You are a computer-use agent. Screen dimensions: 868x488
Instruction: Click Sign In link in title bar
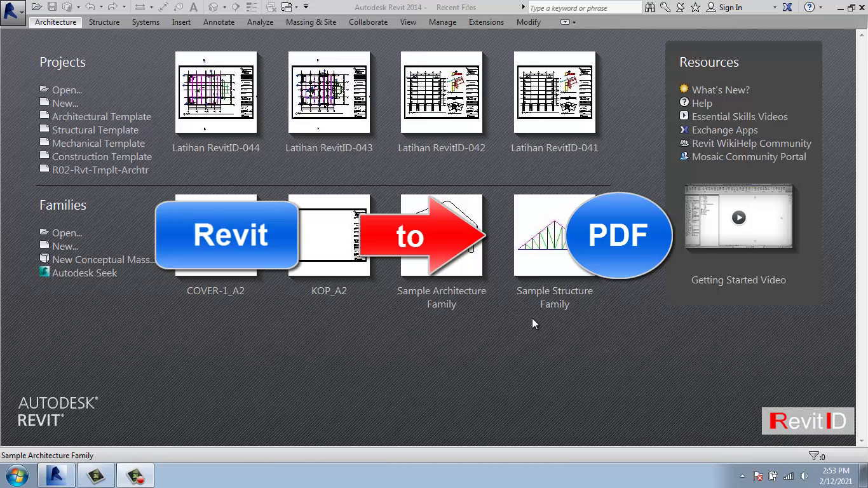730,8
